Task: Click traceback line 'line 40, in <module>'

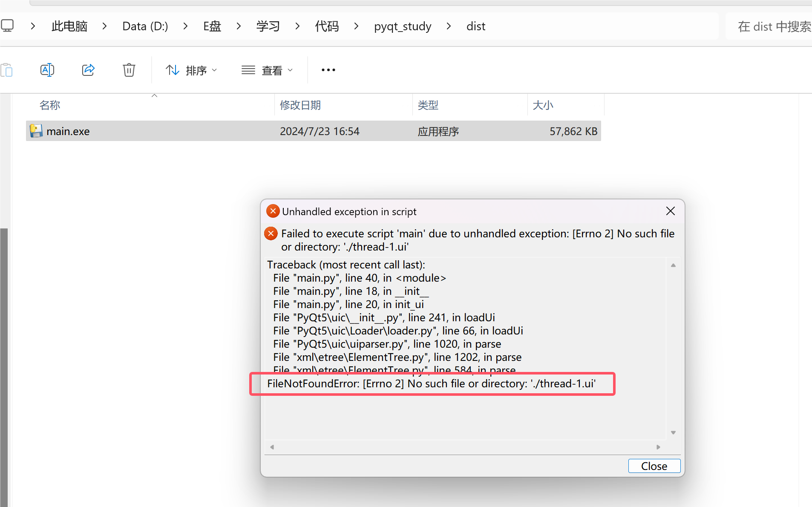Action: pos(360,278)
